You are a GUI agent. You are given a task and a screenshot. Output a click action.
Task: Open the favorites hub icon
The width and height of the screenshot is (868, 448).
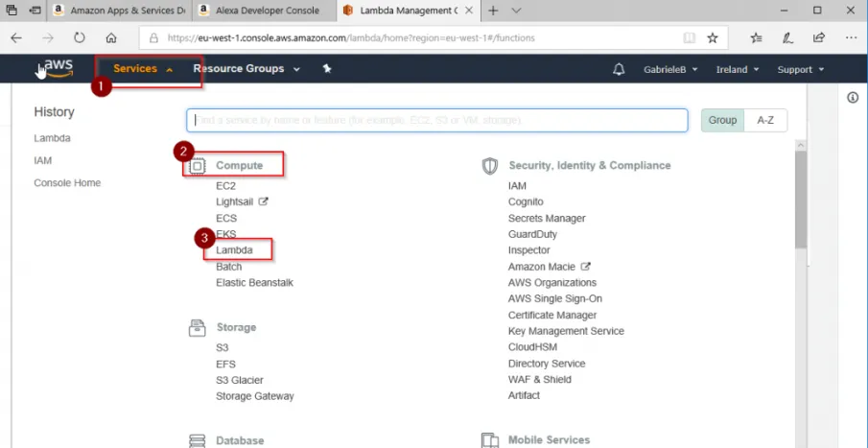click(x=756, y=37)
